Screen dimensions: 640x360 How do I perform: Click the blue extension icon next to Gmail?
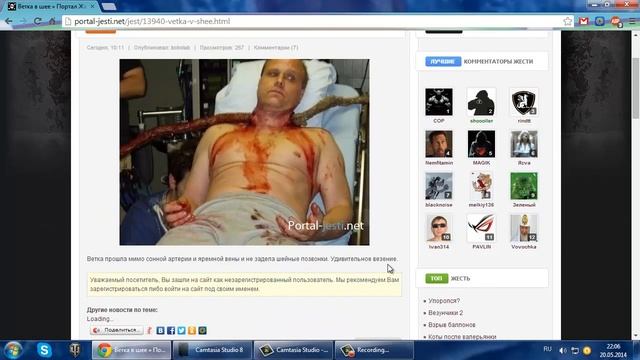pyautogui.click(x=600, y=21)
